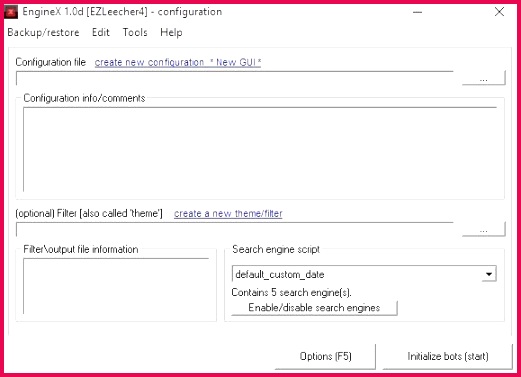Browse for a configuration file with '...' button
Viewport: 521px width, 377px height.
click(484, 78)
